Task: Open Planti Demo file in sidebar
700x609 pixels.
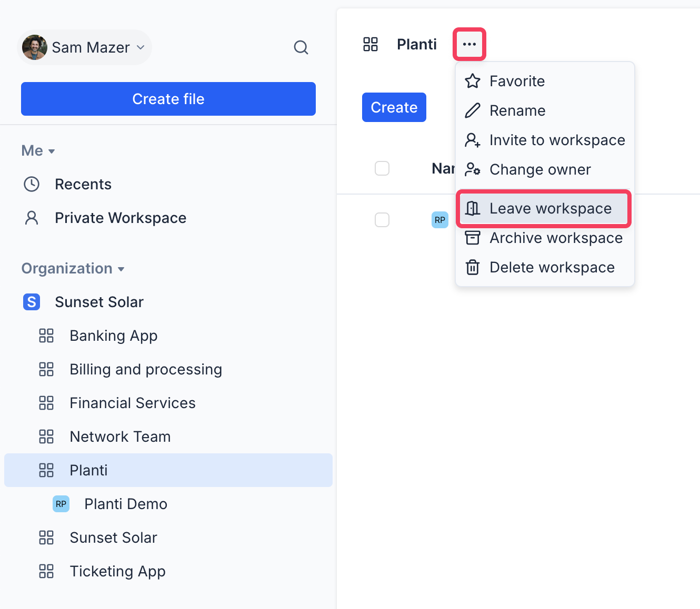Action: coord(126,504)
